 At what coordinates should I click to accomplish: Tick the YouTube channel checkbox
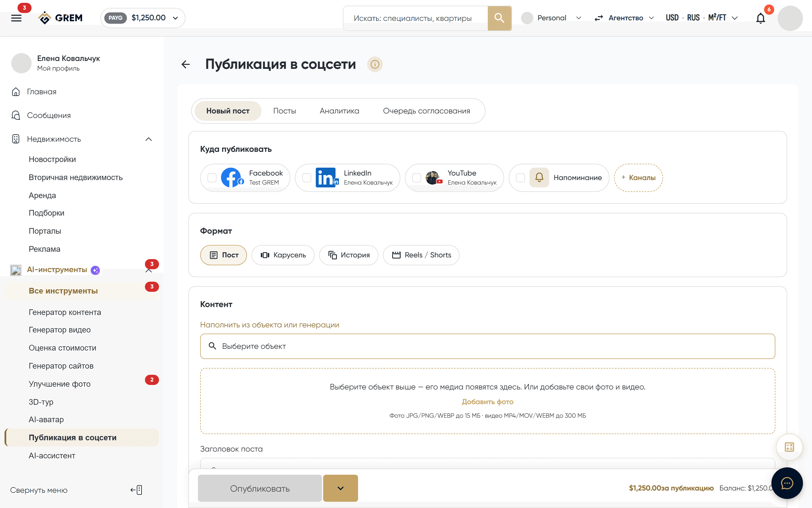pos(417,178)
